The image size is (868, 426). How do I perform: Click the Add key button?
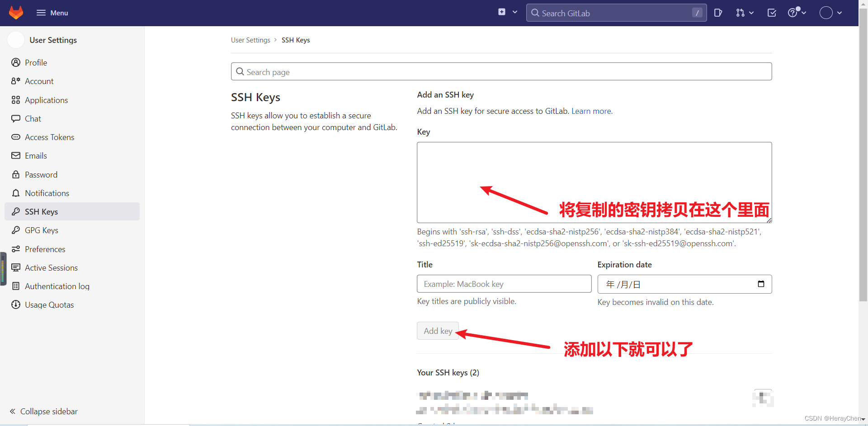coord(437,330)
